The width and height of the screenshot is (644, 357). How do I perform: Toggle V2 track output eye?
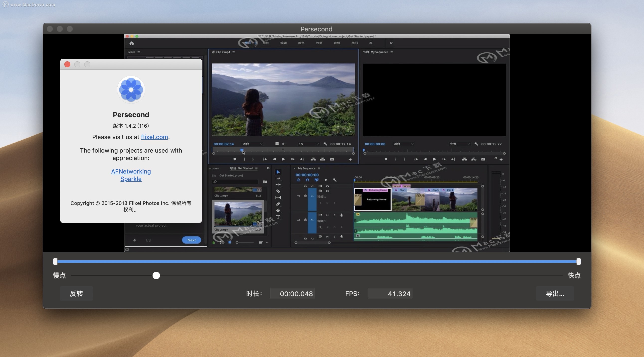327,186
